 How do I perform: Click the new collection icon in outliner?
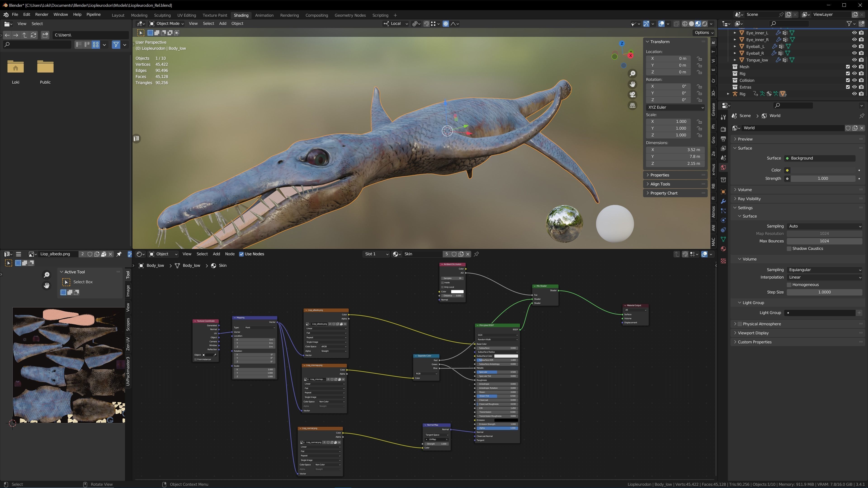[862, 23]
